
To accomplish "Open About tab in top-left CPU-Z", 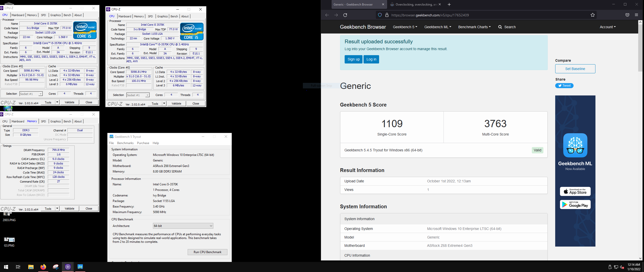I will (x=78, y=15).
